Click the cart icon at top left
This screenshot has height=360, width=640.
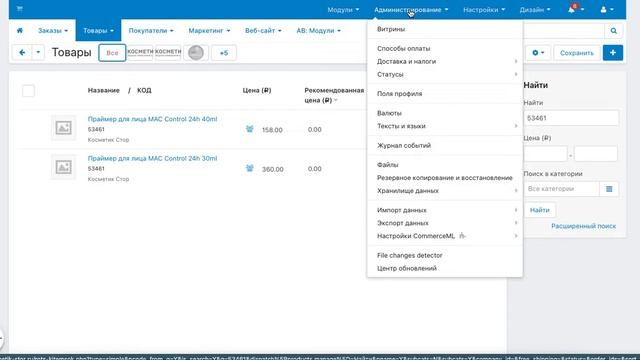(20, 9)
